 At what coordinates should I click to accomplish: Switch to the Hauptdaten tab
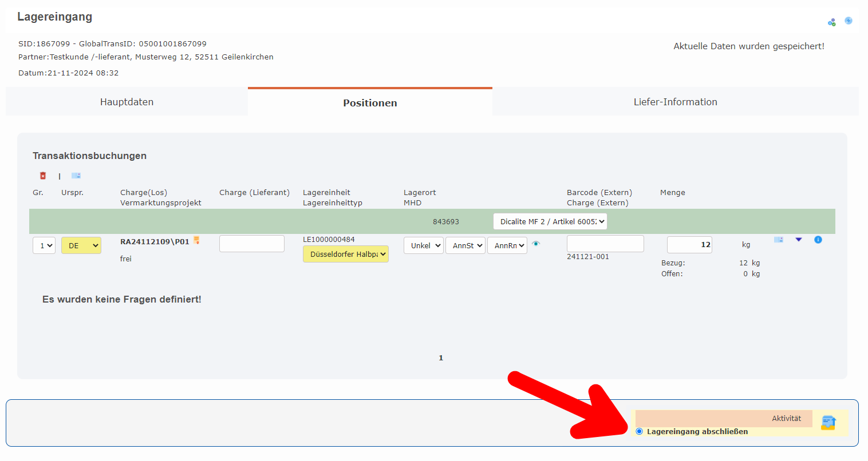127,102
